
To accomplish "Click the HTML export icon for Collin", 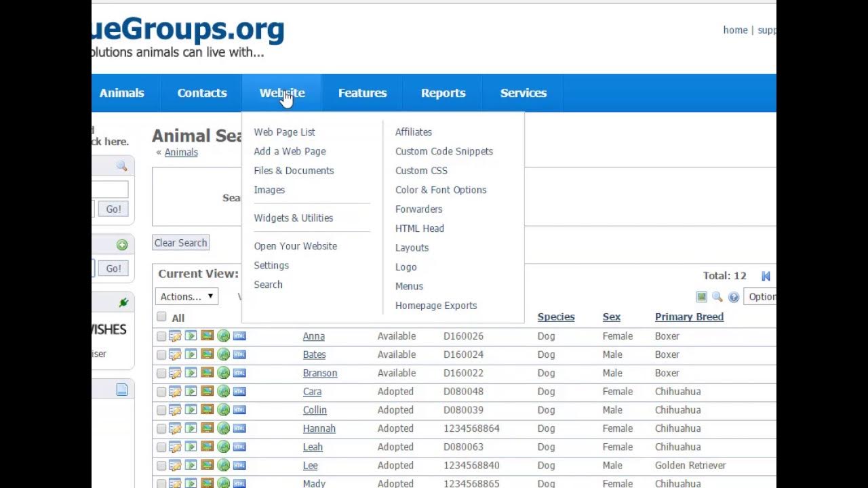I will [239, 409].
